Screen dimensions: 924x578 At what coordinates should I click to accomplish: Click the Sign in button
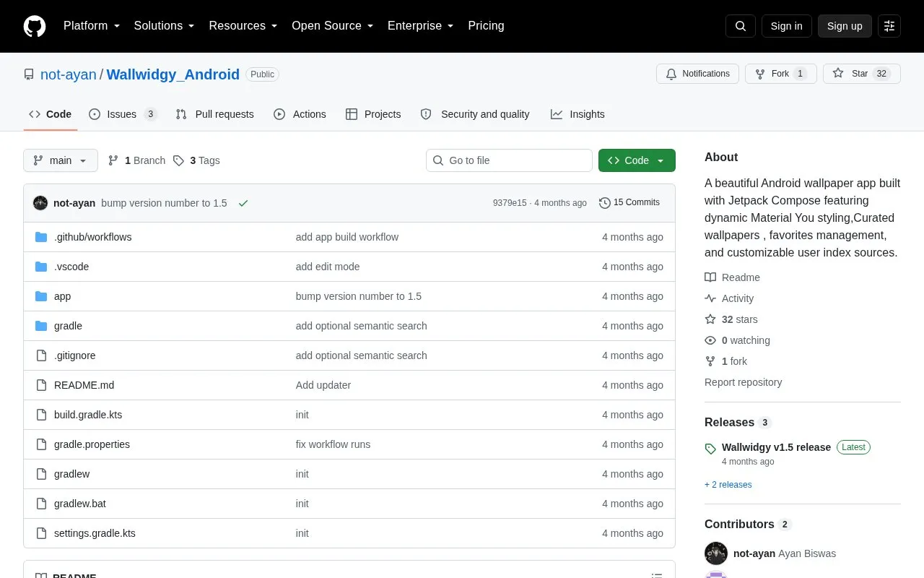pos(786,26)
